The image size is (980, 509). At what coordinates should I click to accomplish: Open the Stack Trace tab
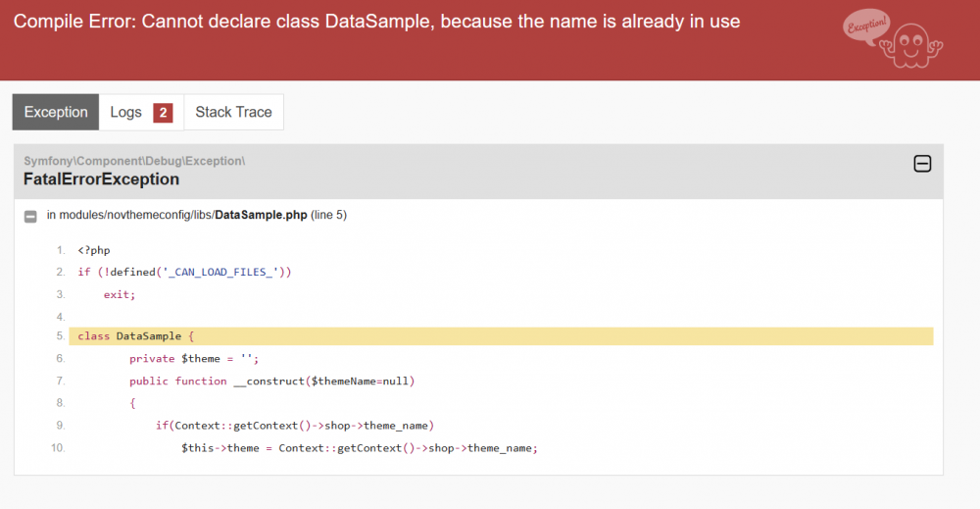[233, 112]
